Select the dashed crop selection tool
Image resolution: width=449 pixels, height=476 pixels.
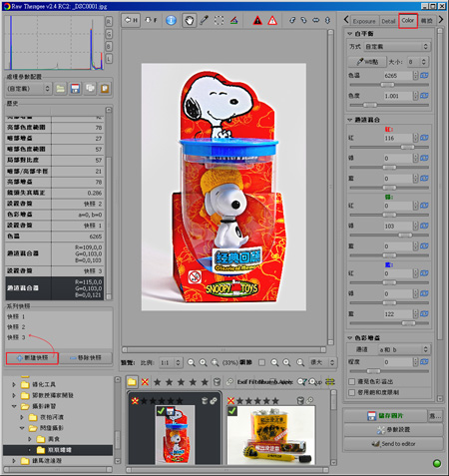[x=219, y=20]
